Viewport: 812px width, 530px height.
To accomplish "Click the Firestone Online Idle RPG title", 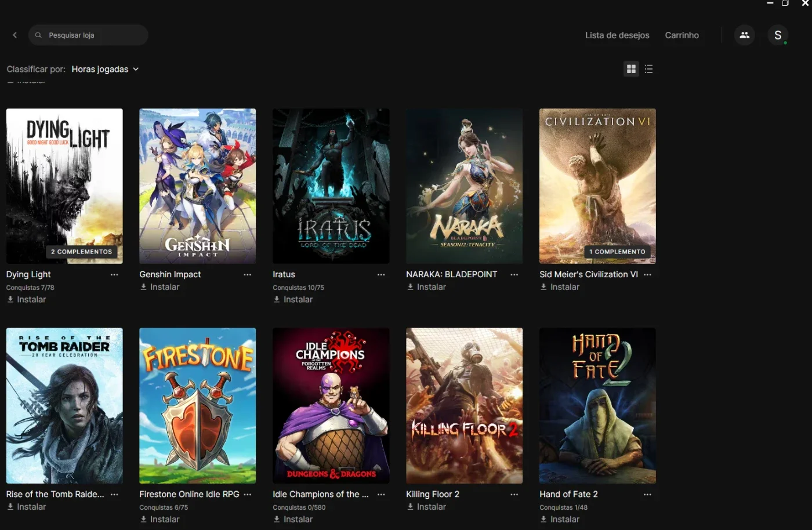I will click(x=189, y=495).
